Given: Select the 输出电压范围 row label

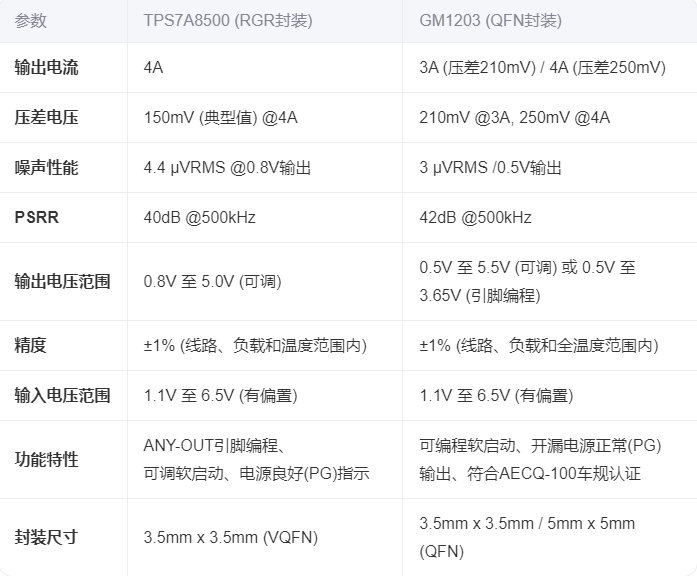Looking at the screenshot, I should click(62, 282).
